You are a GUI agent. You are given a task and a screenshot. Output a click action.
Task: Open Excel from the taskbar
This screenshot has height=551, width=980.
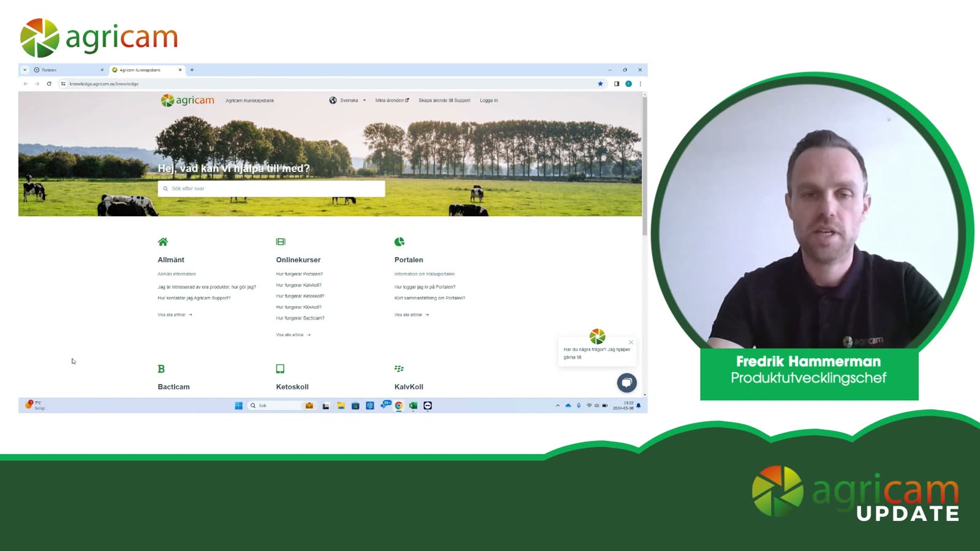pos(413,405)
